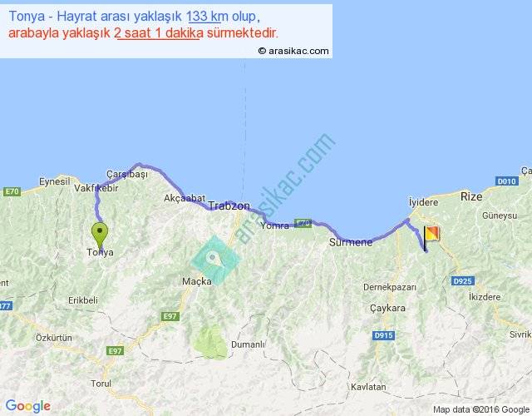Viewport: 532px width, 416px height.
Task: Click the Rize city label
Action: tap(471, 196)
